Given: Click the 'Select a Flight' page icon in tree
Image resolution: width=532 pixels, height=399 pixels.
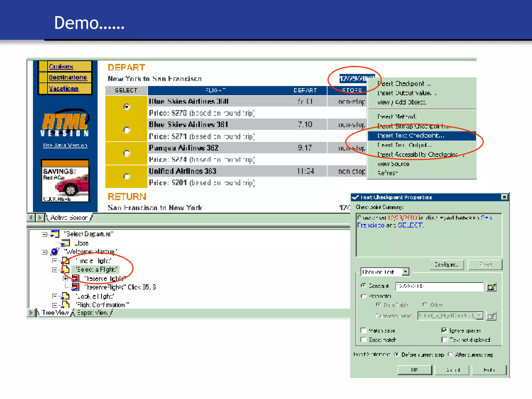Looking at the screenshot, I should click(x=65, y=270).
